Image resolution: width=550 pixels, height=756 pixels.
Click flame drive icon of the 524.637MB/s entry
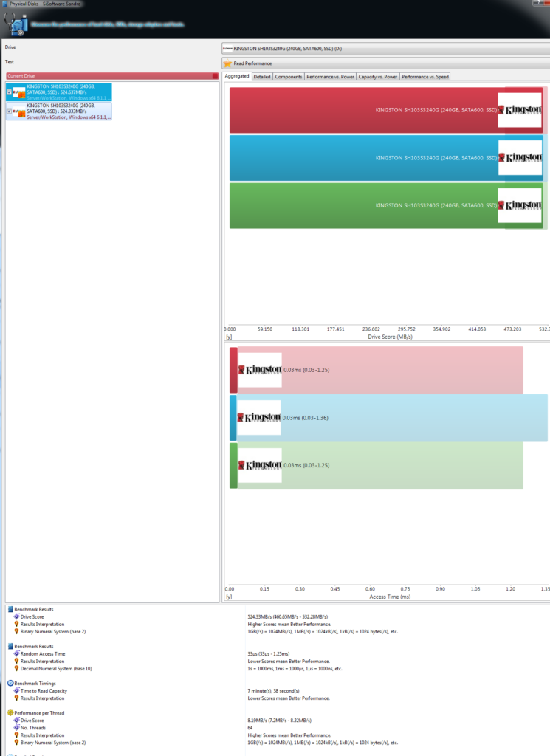18,92
